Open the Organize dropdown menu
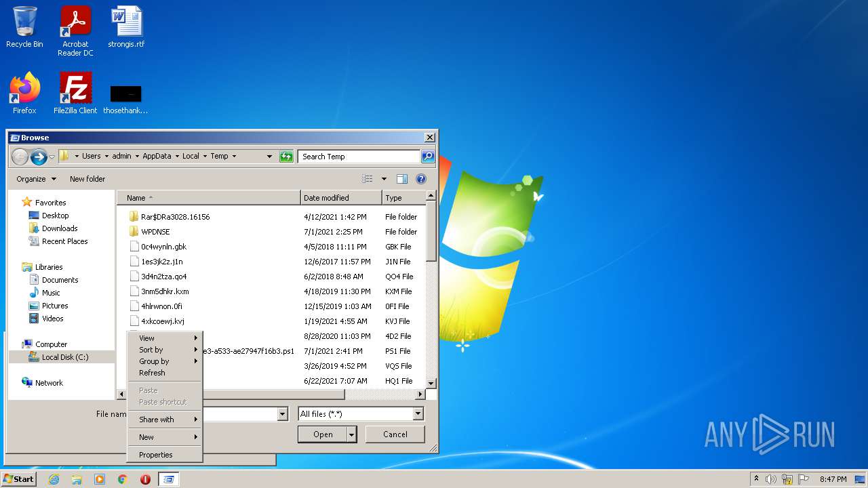This screenshot has height=488, width=868. [x=37, y=179]
